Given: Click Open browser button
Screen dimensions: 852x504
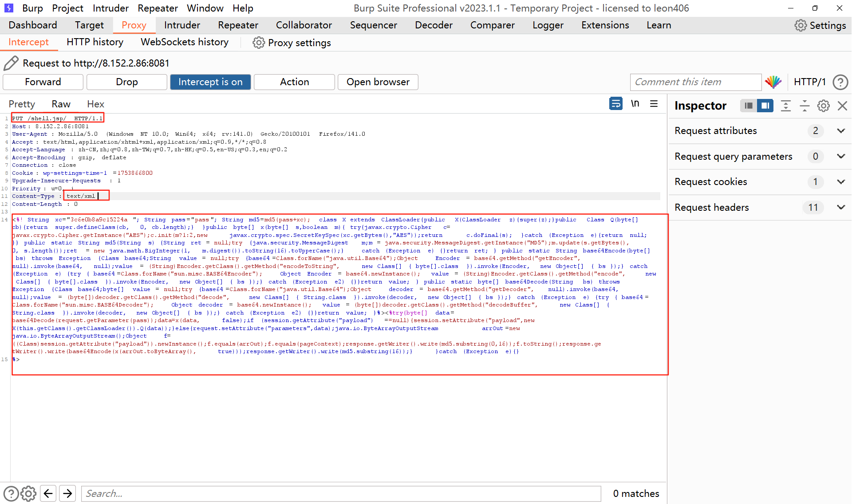Looking at the screenshot, I should click(x=378, y=82).
